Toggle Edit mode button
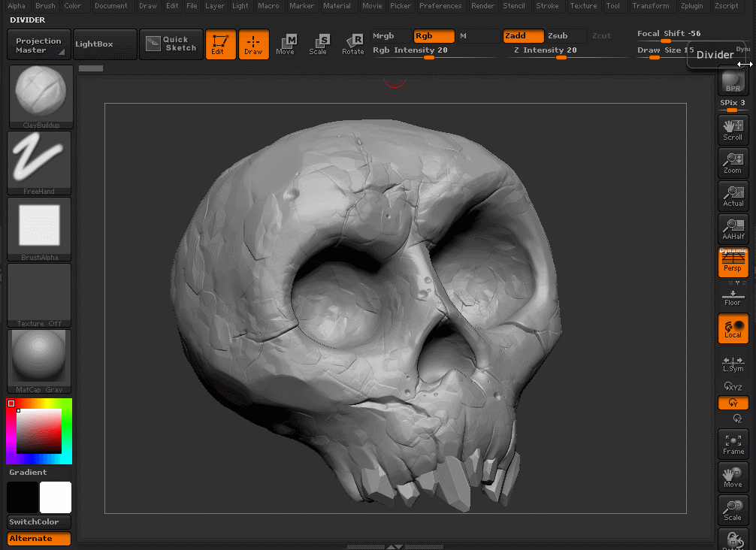 coord(220,44)
